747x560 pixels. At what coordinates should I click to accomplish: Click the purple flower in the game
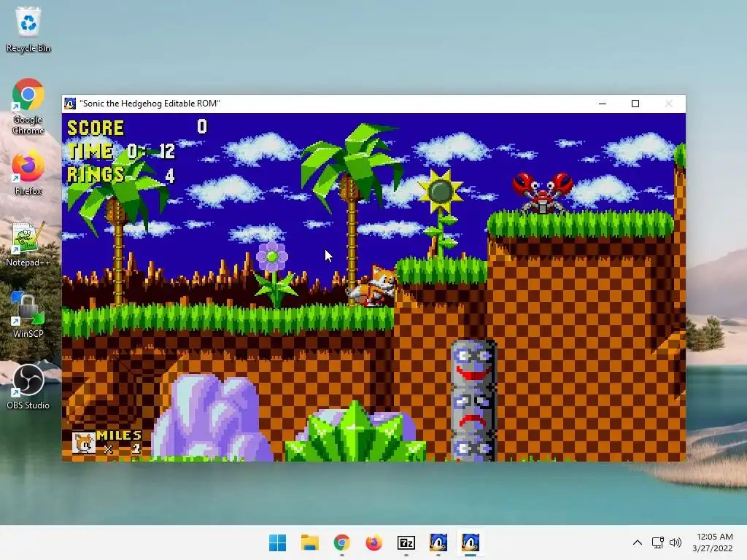click(272, 257)
